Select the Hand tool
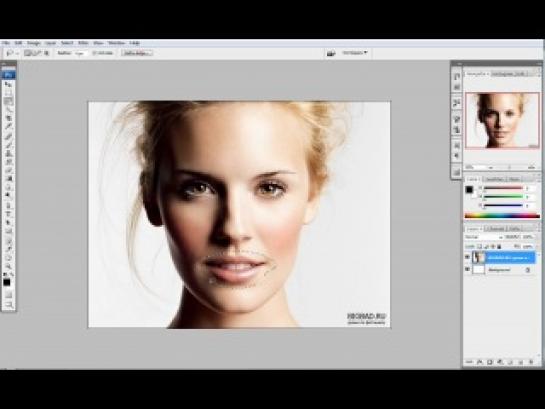 tap(8, 258)
